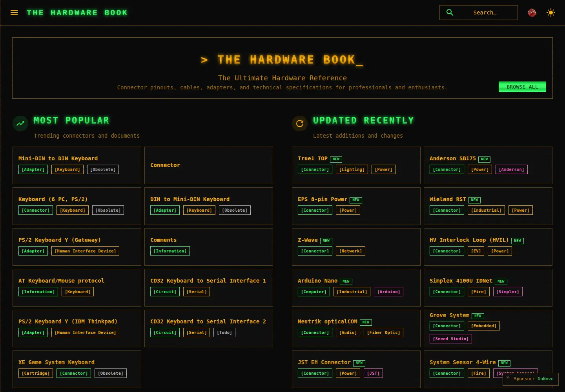Open the Wieland RST entry
The height and width of the screenshot is (392, 565).
488,206
